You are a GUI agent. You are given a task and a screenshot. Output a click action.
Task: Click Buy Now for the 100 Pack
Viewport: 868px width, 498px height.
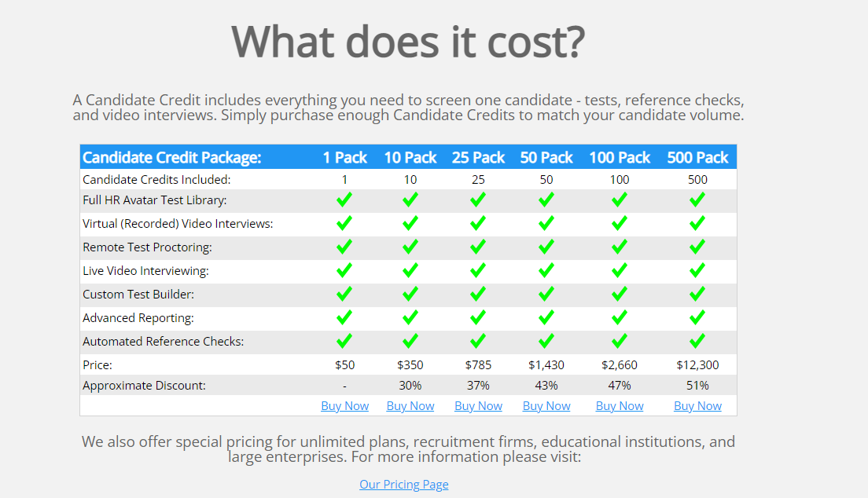620,406
